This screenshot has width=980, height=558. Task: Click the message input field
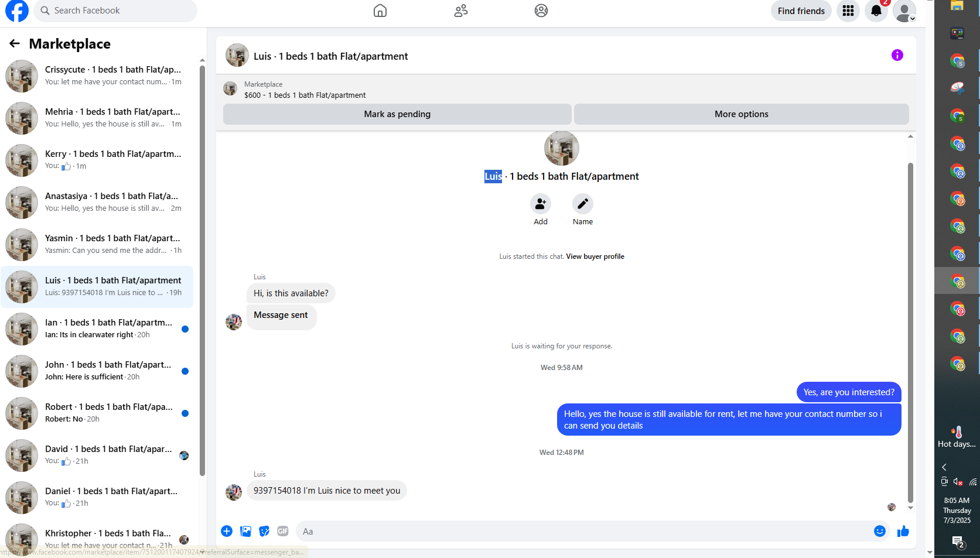coord(586,532)
